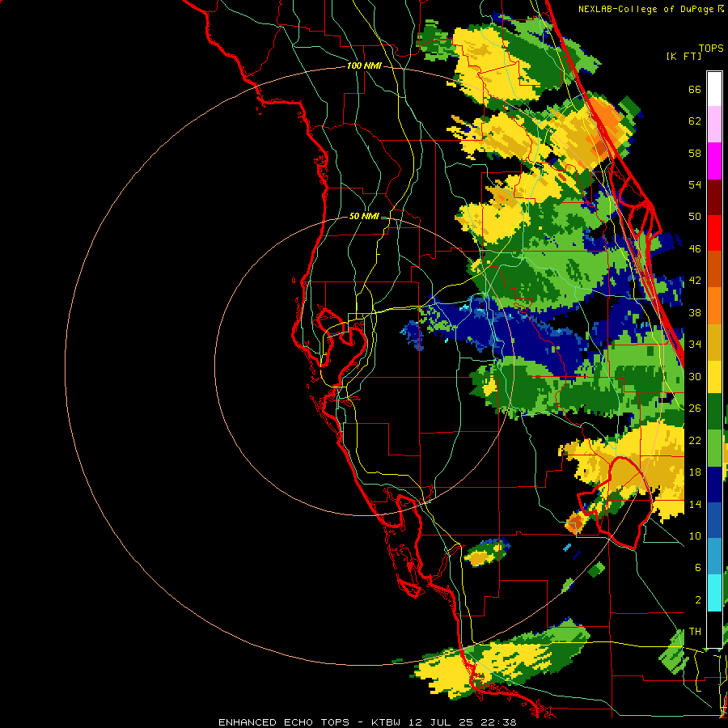The width and height of the screenshot is (728, 728).
Task: Click the '62' scale value
Action: pyautogui.click(x=695, y=121)
